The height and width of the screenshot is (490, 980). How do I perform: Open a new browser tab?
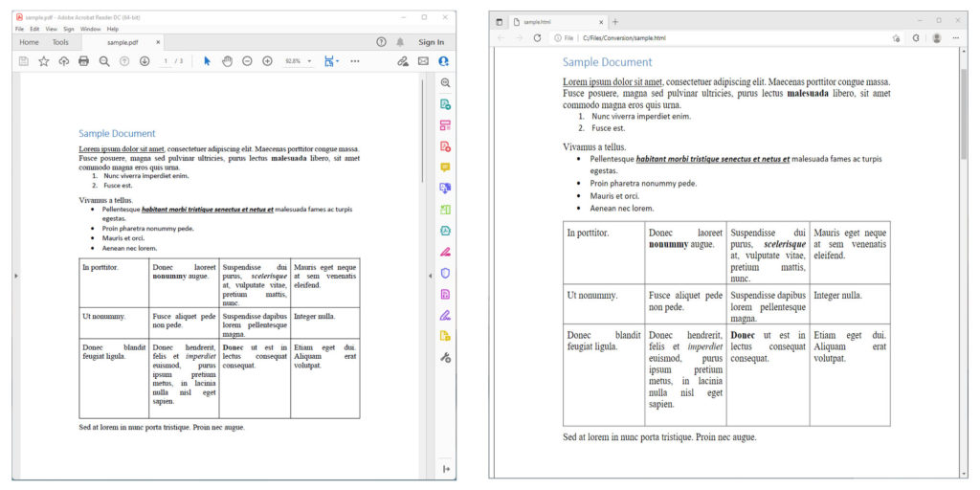615,21
